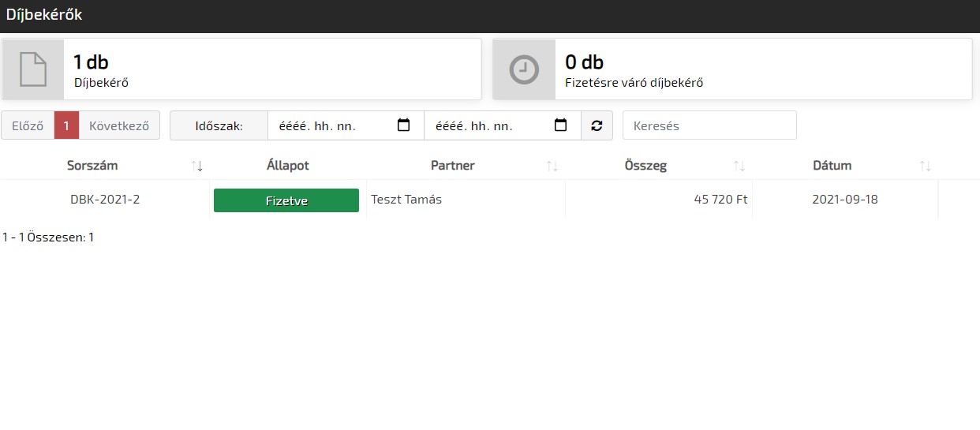
Task: Click into the Keresés search field
Action: 709,125
